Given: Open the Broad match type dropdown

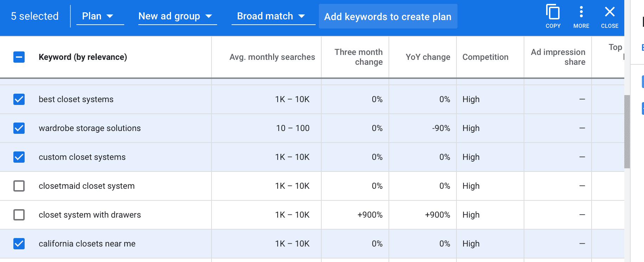Looking at the screenshot, I should pos(273,16).
